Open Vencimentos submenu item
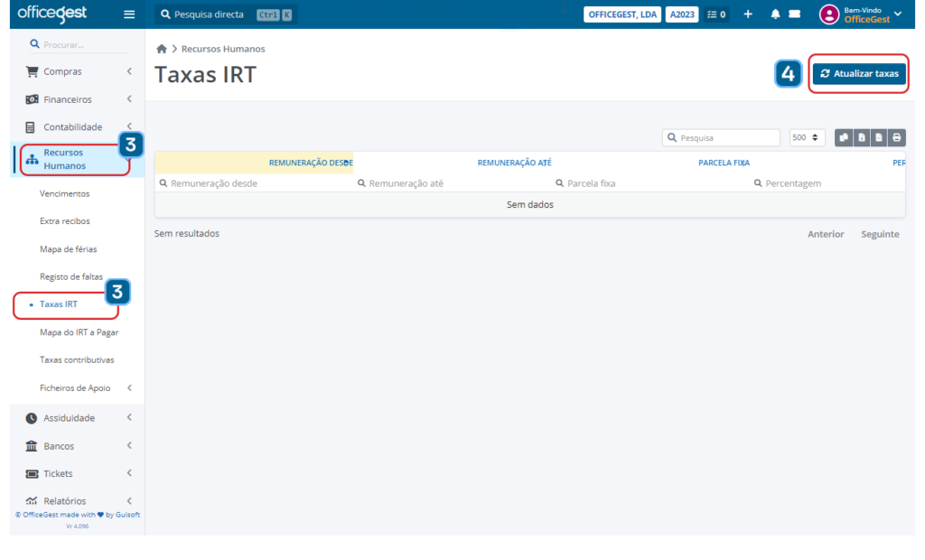The image size is (925, 560). (x=64, y=193)
